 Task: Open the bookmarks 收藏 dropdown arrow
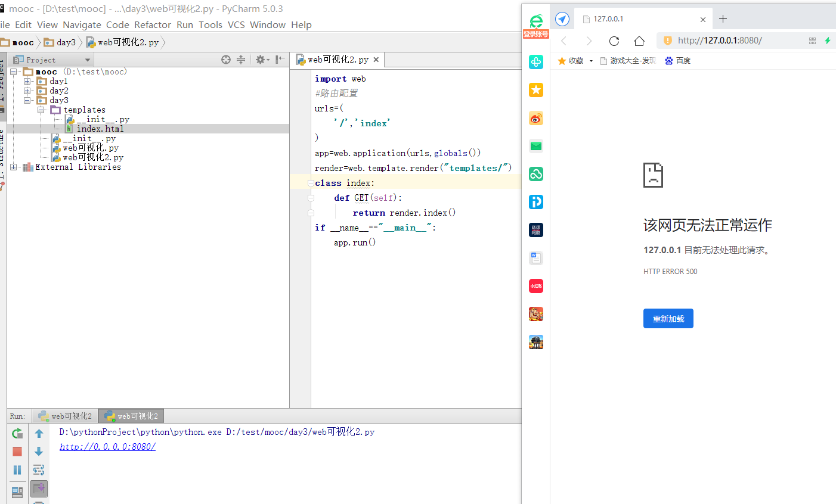tap(591, 61)
